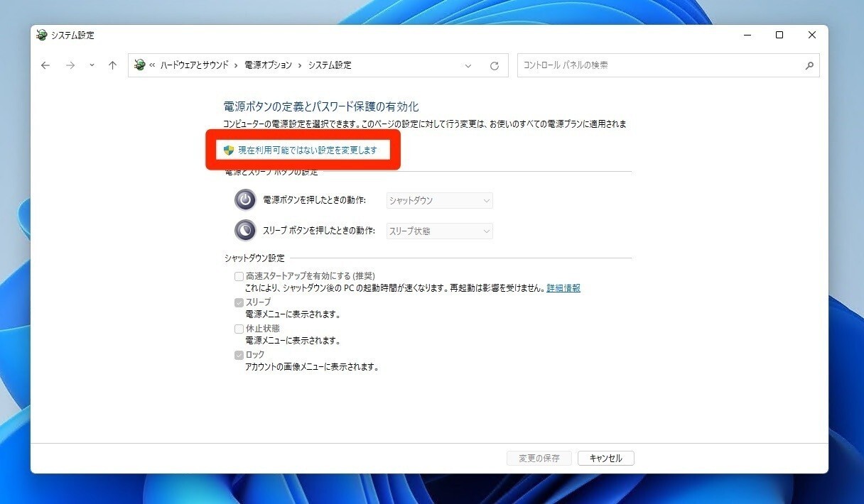Close the システム設定 window
Screen dimensions: 864x504
tap(812, 35)
